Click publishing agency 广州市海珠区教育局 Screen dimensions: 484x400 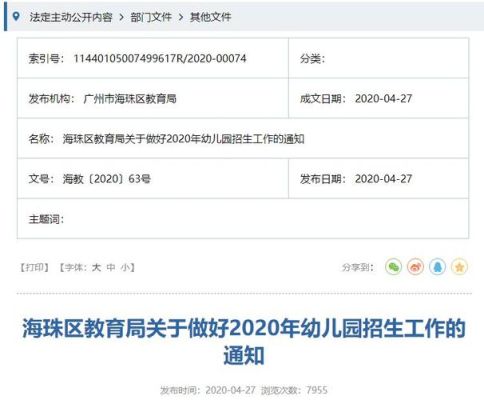click(130, 99)
